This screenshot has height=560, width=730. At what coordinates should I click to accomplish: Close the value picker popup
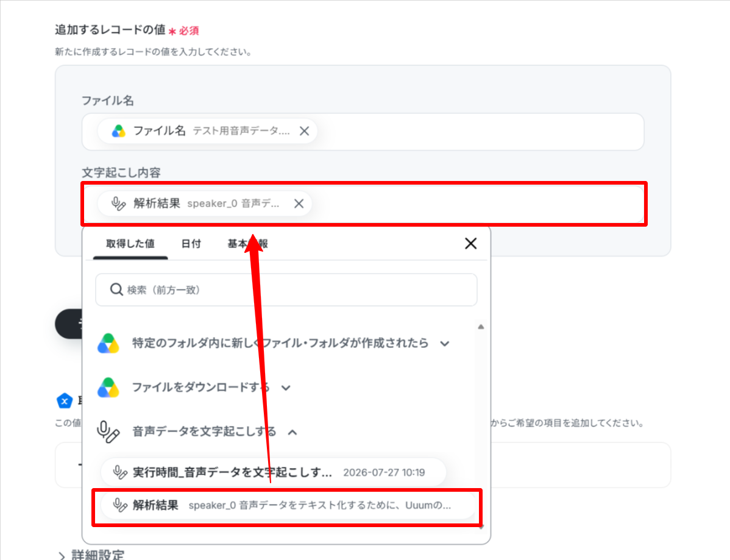[470, 244]
